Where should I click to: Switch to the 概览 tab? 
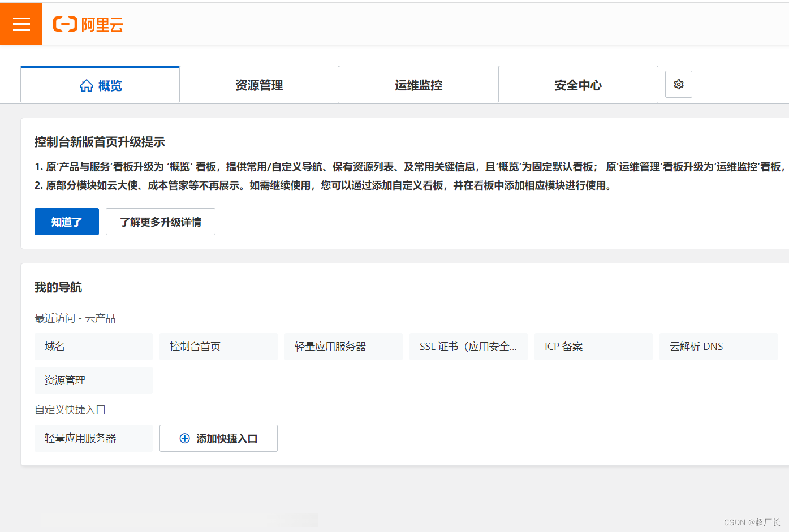(x=100, y=85)
